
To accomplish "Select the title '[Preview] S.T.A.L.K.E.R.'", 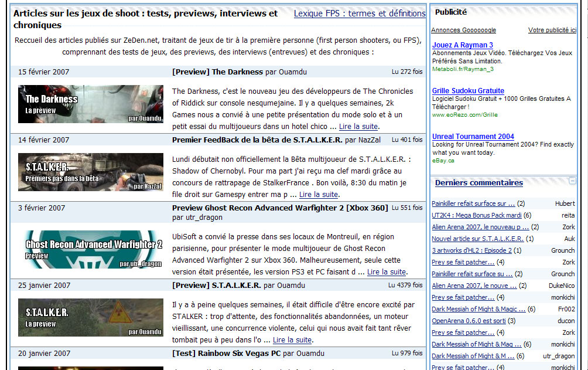I will point(216,285).
